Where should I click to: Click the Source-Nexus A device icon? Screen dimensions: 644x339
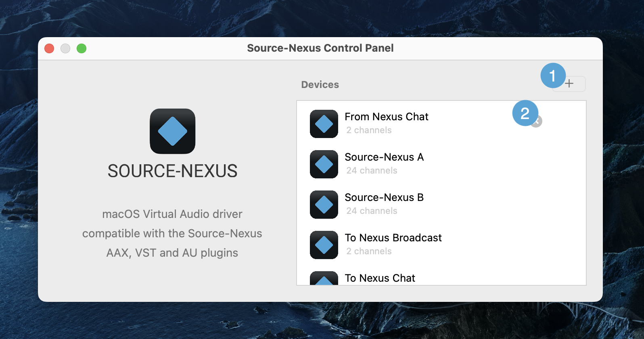coord(324,164)
